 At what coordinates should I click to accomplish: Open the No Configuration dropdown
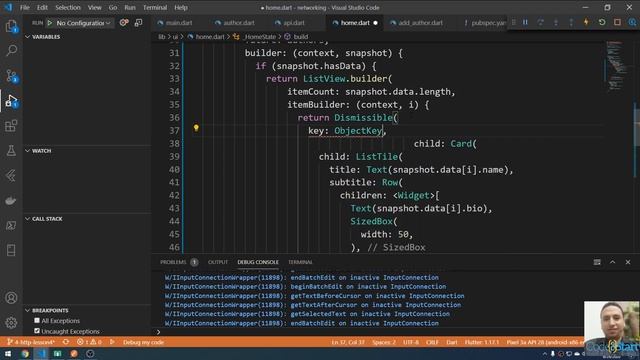[84, 23]
